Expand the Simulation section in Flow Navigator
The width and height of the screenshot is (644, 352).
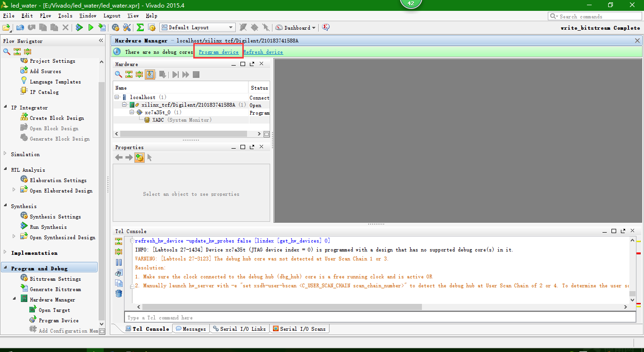[x=5, y=154]
